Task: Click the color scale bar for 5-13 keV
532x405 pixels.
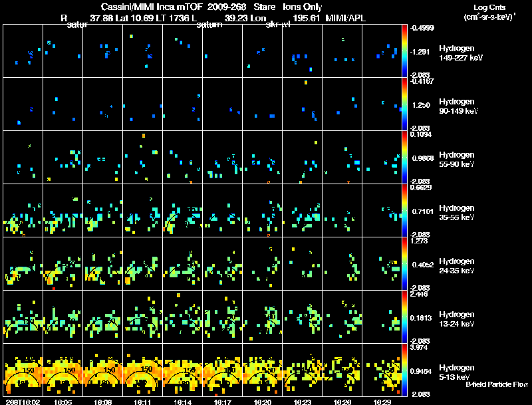Action: (404, 370)
